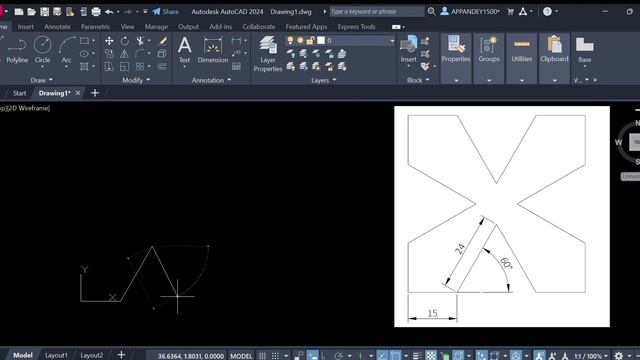The width and height of the screenshot is (640, 360).
Task: Activate the Scale tool
Action: click(x=124, y=66)
